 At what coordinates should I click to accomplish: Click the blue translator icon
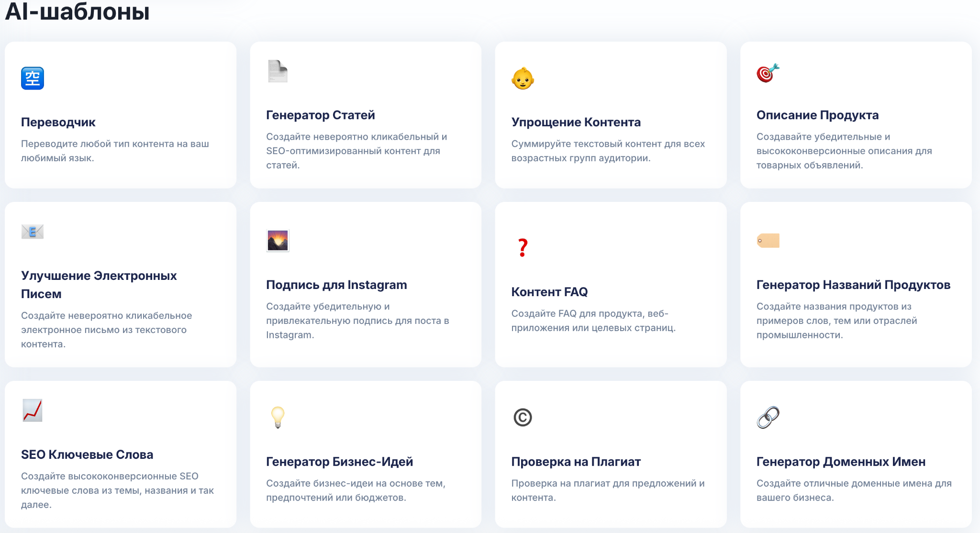tap(33, 78)
